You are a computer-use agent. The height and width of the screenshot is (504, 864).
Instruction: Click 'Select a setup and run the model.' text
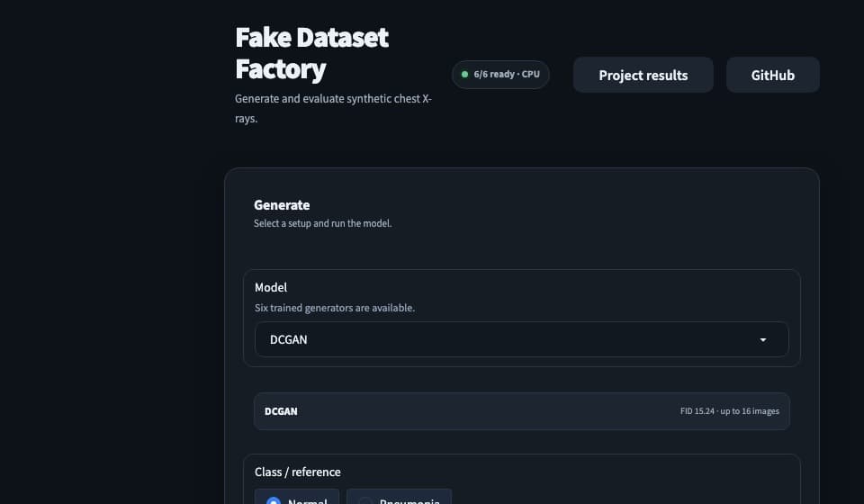(322, 223)
